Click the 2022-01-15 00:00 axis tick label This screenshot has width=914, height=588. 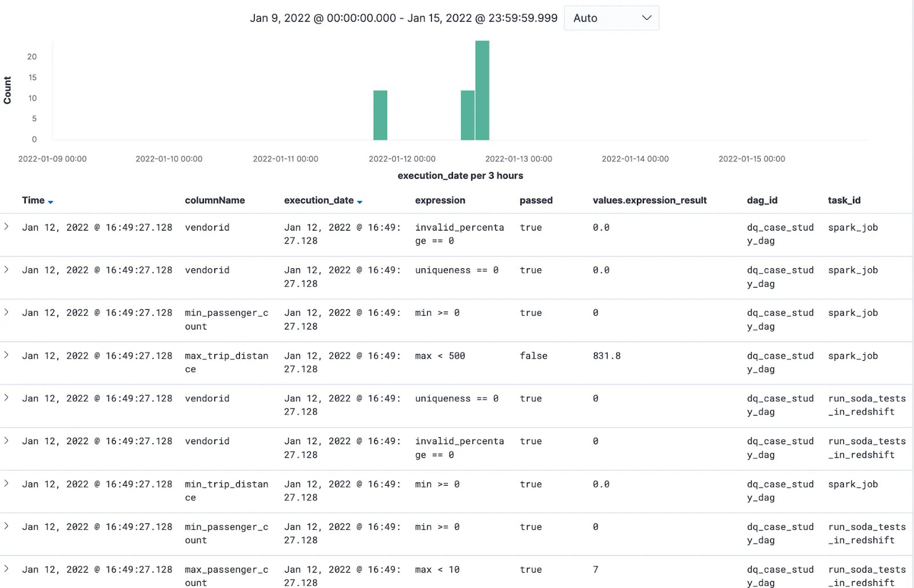tap(752, 159)
